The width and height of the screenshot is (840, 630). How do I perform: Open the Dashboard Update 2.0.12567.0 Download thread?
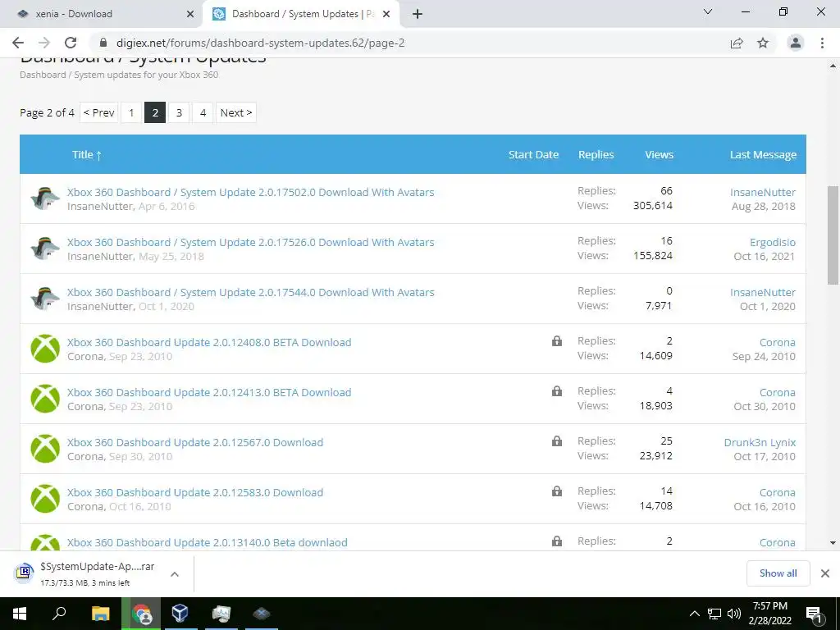195,442
